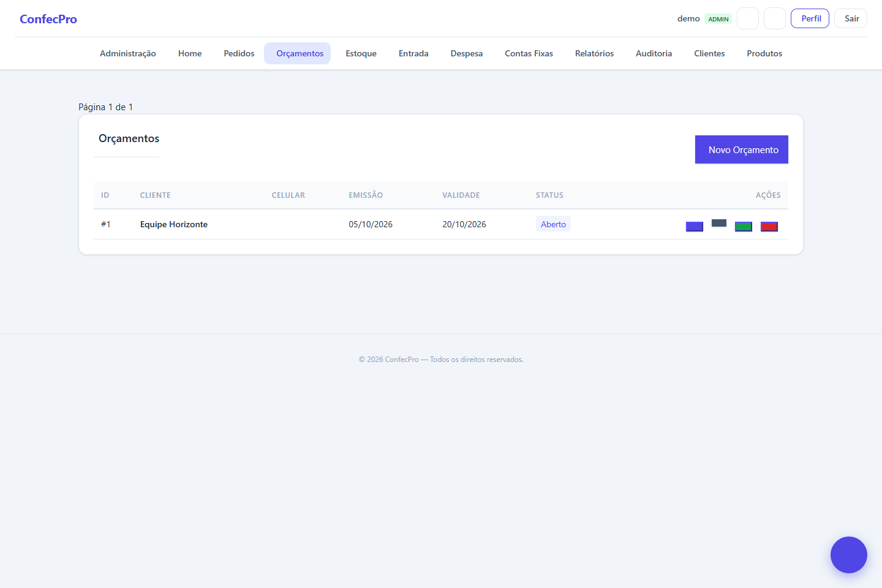
Task: Click the EMISSÃO column header
Action: tap(366, 195)
